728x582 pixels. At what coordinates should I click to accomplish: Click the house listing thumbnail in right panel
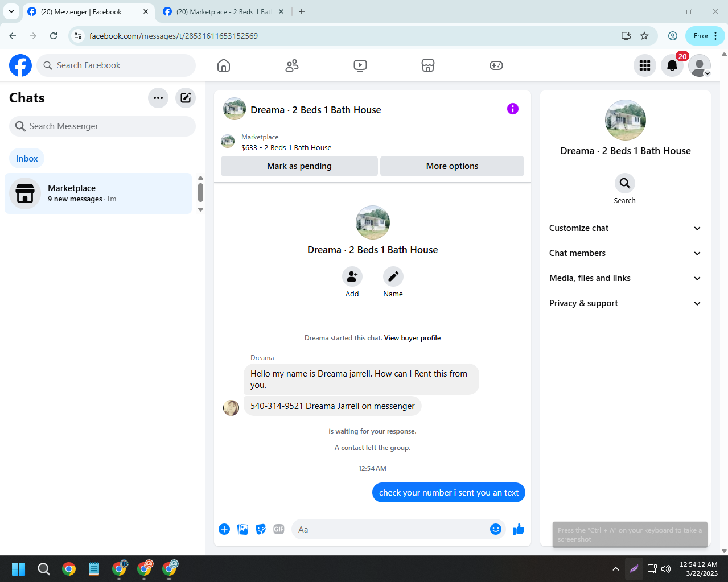[x=626, y=120]
